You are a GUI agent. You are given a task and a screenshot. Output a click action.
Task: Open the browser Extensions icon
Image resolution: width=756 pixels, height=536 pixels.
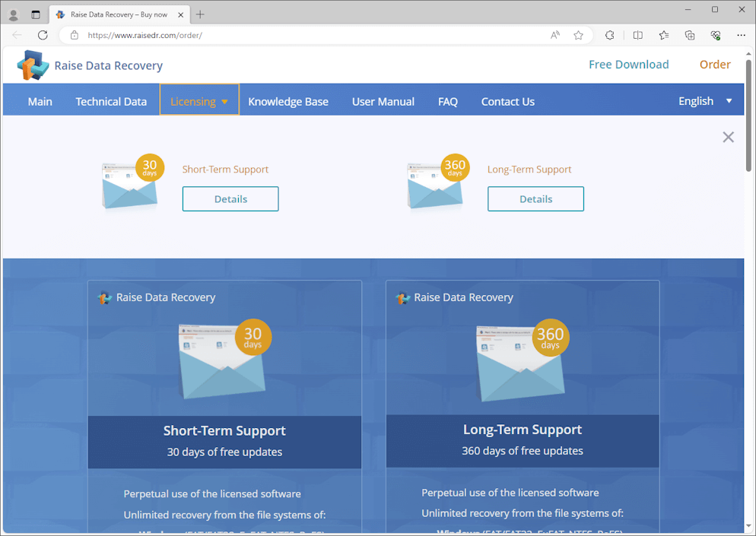(x=610, y=35)
